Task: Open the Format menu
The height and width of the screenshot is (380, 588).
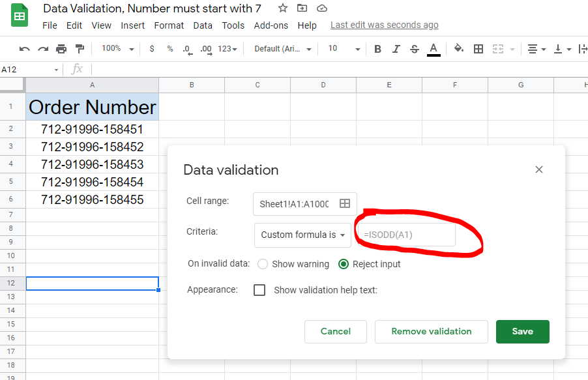Action: click(169, 25)
